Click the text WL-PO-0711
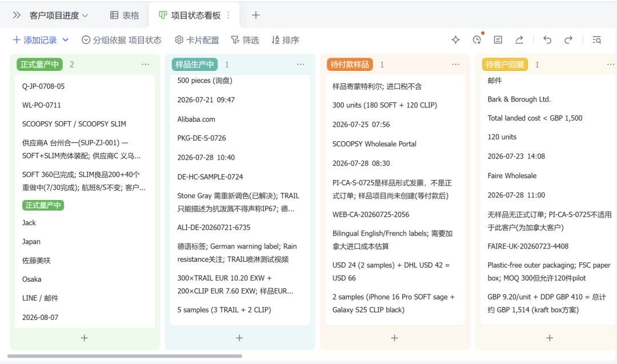Screen dimensions: 617x364 [x=41, y=105]
